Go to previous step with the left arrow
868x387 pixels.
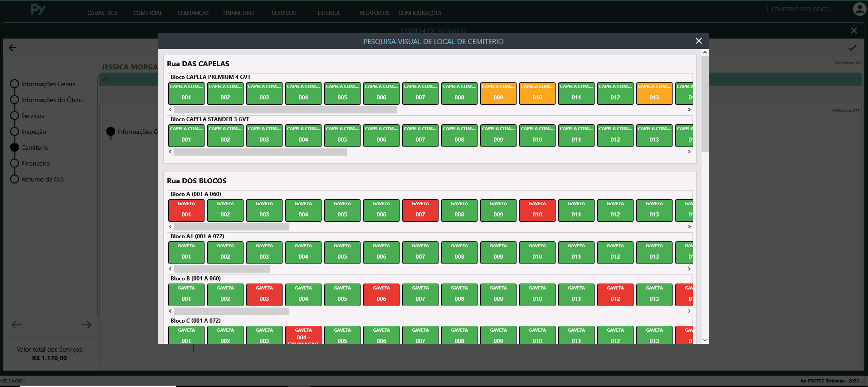pyautogui.click(x=17, y=324)
